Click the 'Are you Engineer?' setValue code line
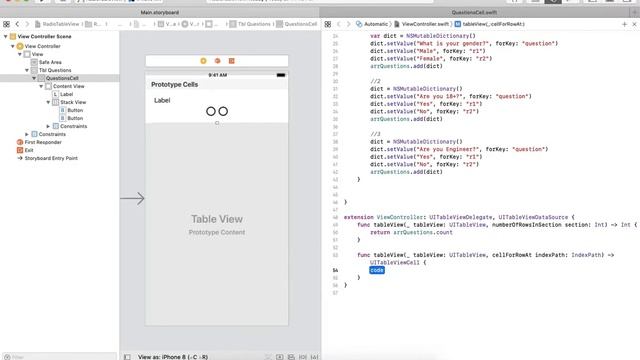The width and height of the screenshot is (640, 360). tap(459, 149)
